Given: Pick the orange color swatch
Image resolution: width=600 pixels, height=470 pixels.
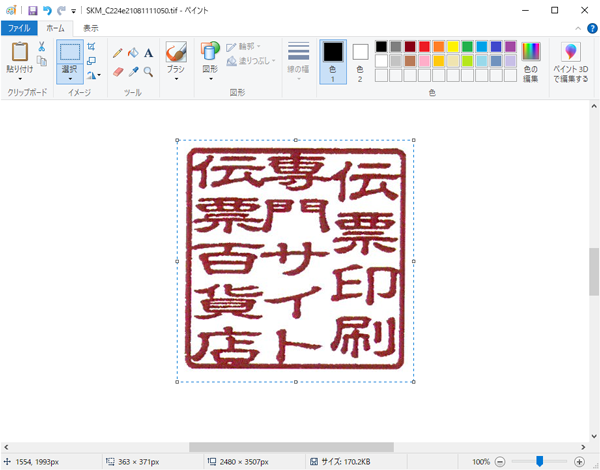Looking at the screenshot, I should point(439,47).
